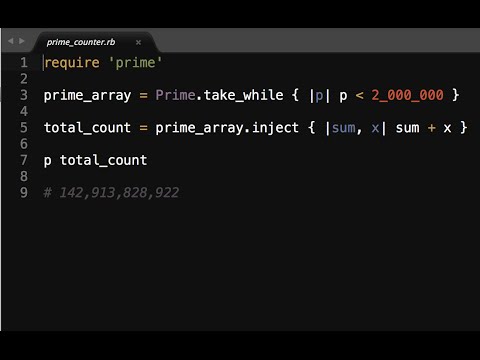Screen dimensions: 480x360
Task: Close the prime_counter.rb tab
Action: 138,42
